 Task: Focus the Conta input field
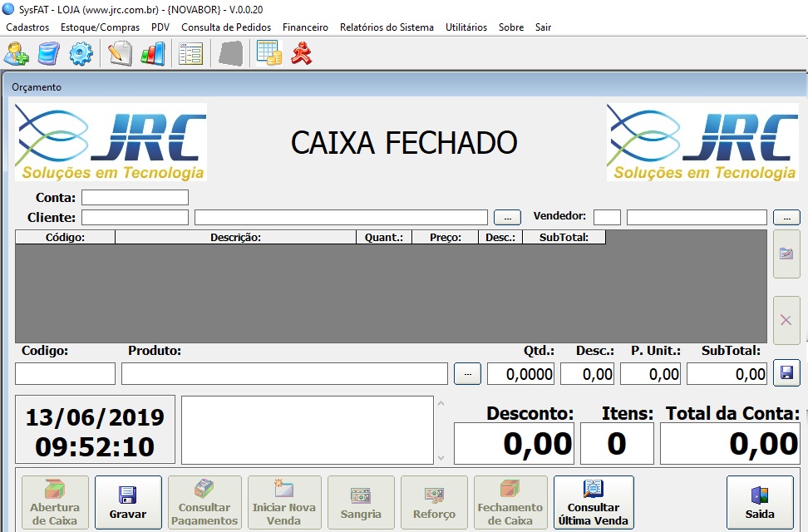pos(135,198)
